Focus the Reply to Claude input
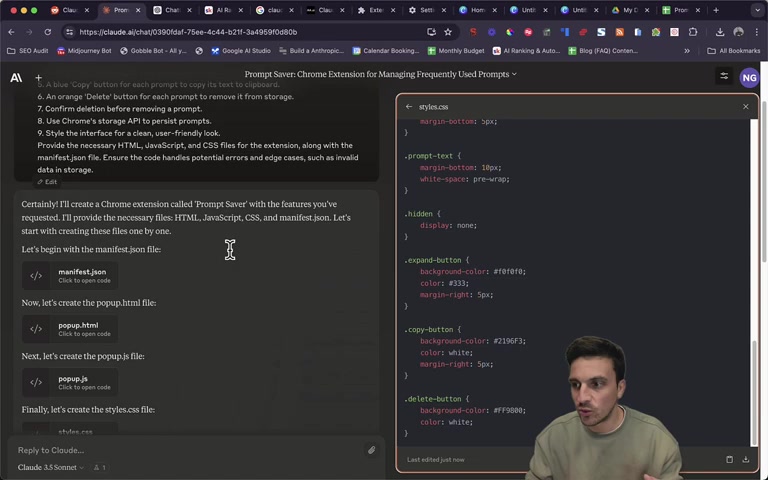 [189, 450]
